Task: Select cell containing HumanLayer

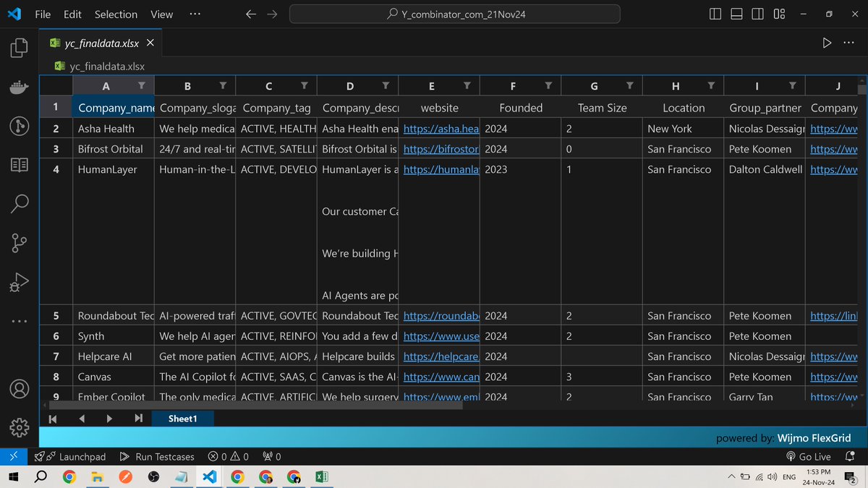Action: coord(114,232)
